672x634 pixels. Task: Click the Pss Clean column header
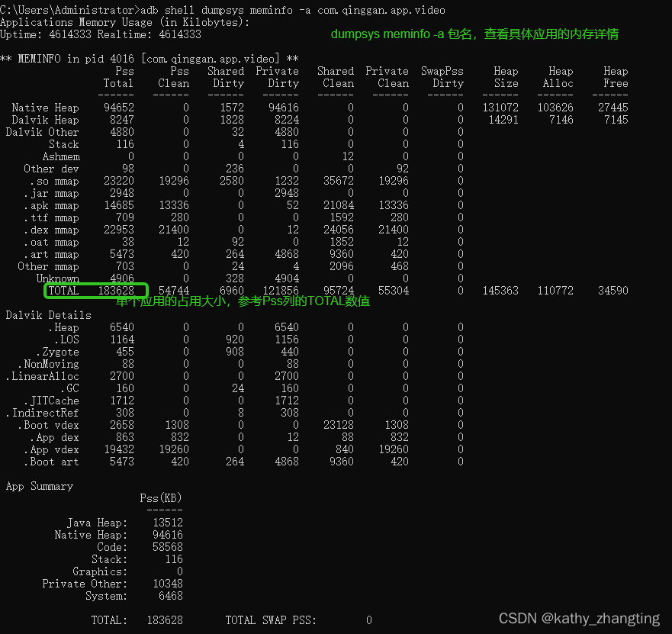[173, 77]
